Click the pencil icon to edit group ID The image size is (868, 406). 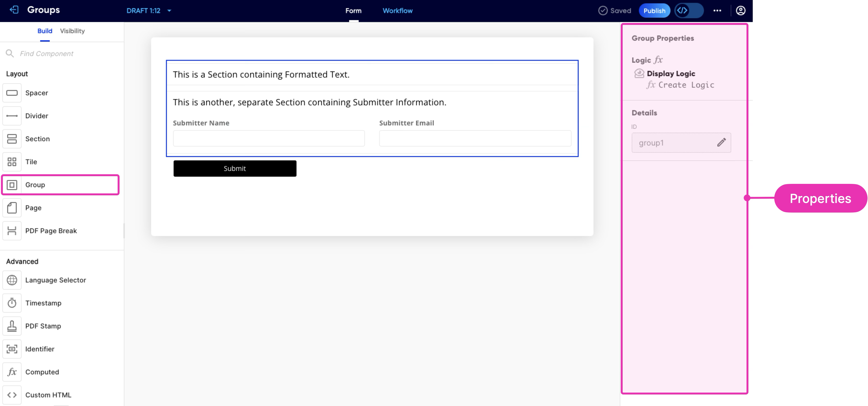click(721, 143)
